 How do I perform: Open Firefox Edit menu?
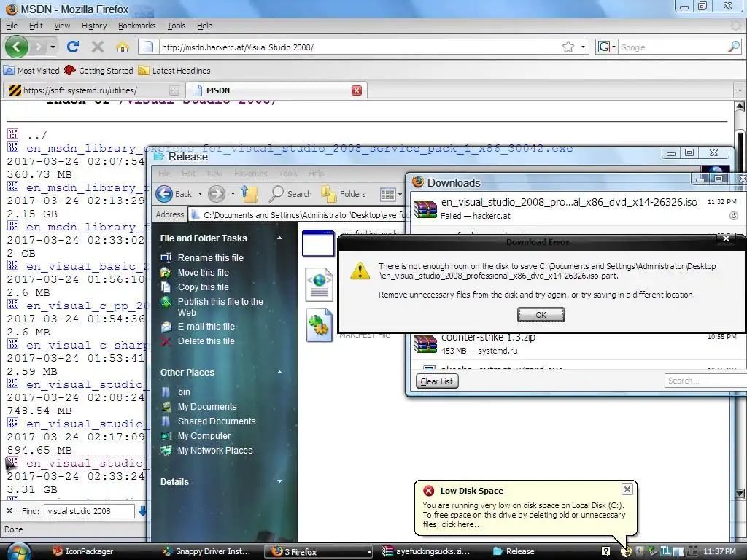(x=36, y=26)
